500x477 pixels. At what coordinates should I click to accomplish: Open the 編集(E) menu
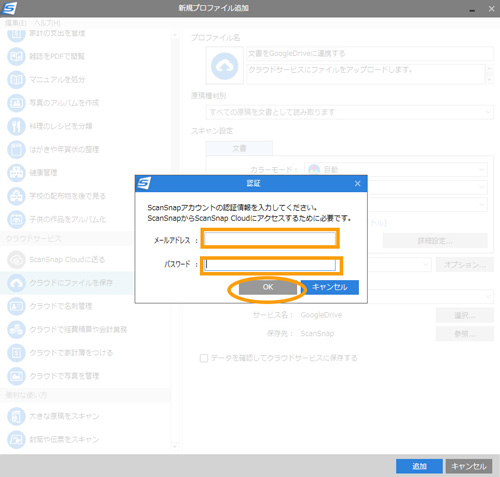pos(16,23)
